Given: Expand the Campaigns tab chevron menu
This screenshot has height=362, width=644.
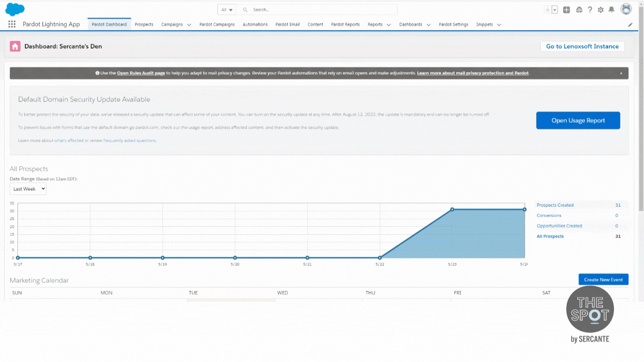Looking at the screenshot, I should pyautogui.click(x=189, y=25).
